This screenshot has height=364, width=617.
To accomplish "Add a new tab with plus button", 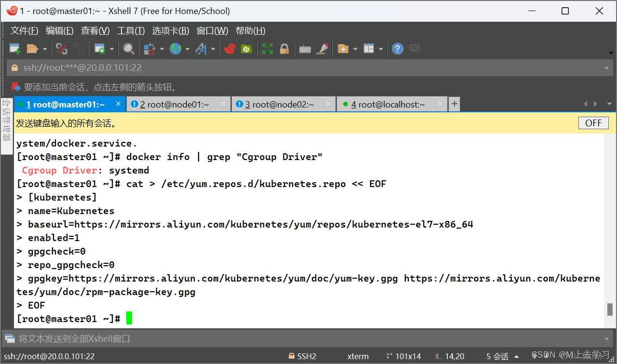I will (454, 104).
